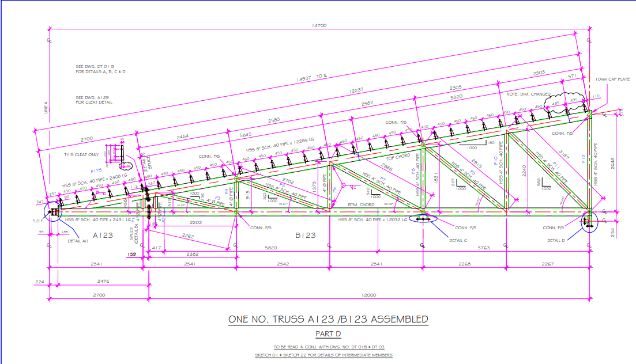The image size is (636, 364).
Task: Click the 417 dimension value
Action: click(157, 248)
